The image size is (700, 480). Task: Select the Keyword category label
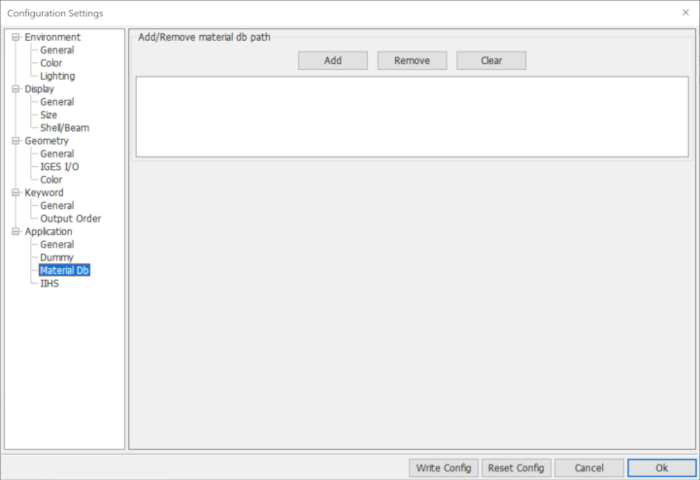[44, 192]
